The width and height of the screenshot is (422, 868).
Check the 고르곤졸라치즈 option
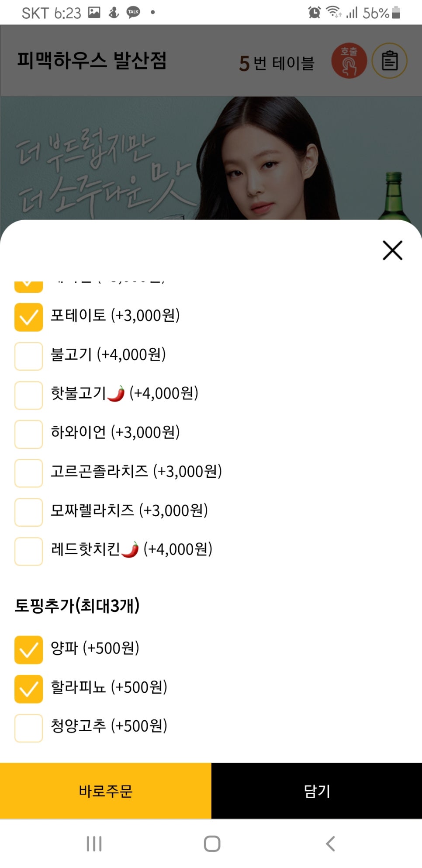pyautogui.click(x=29, y=473)
